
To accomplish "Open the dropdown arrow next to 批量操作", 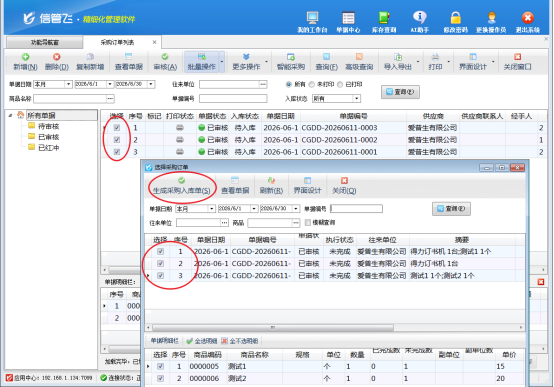I will (x=222, y=62).
